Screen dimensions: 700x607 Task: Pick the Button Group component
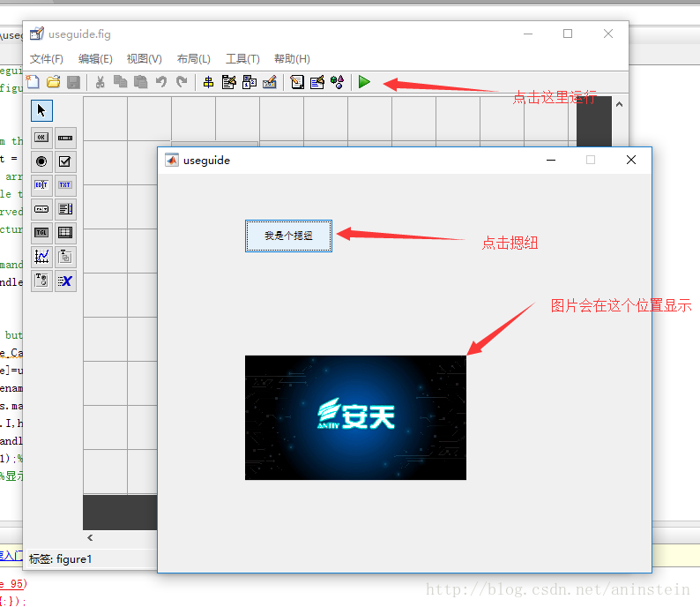(41, 281)
